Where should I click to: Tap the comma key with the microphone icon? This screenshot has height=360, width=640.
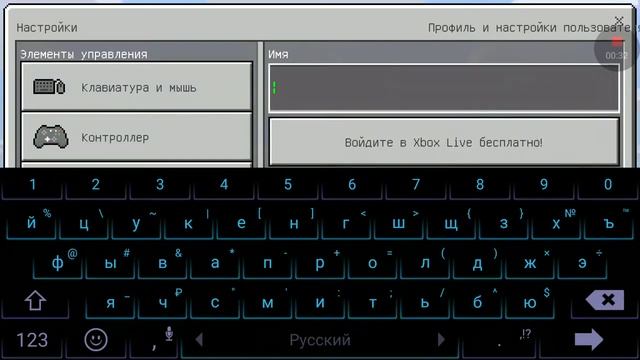pyautogui.click(x=155, y=340)
